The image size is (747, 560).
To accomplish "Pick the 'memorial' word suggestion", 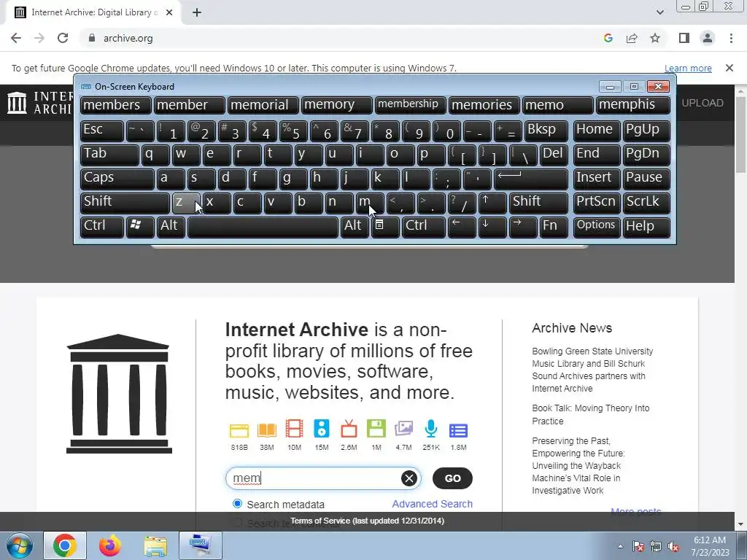I will 263,105.
